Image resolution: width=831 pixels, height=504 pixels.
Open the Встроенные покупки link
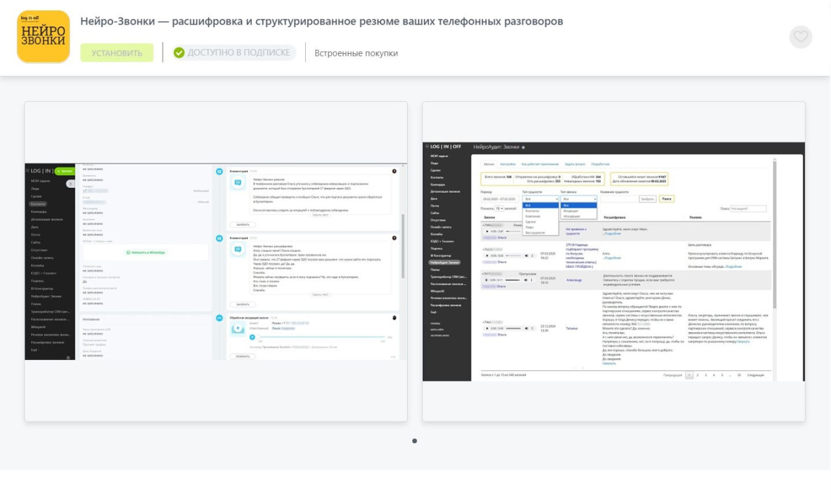click(x=356, y=53)
